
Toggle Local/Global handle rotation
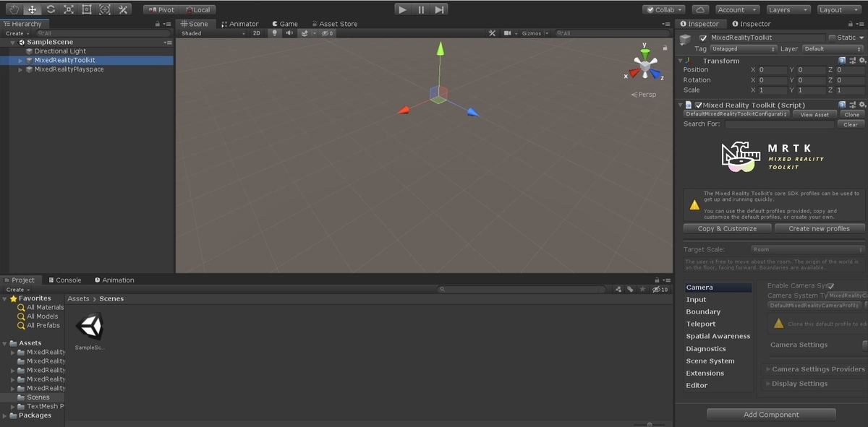(197, 10)
